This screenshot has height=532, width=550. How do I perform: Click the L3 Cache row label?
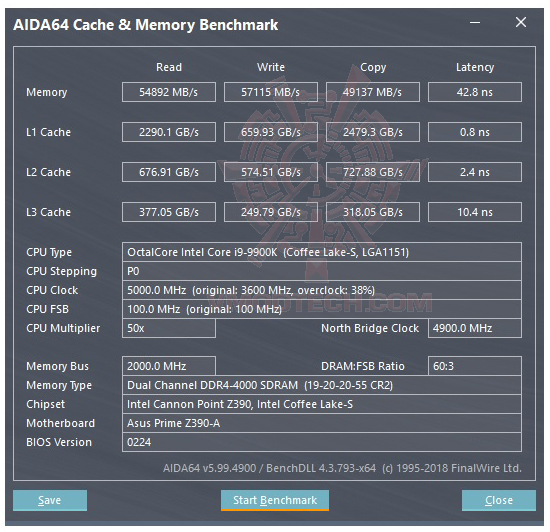[48, 212]
